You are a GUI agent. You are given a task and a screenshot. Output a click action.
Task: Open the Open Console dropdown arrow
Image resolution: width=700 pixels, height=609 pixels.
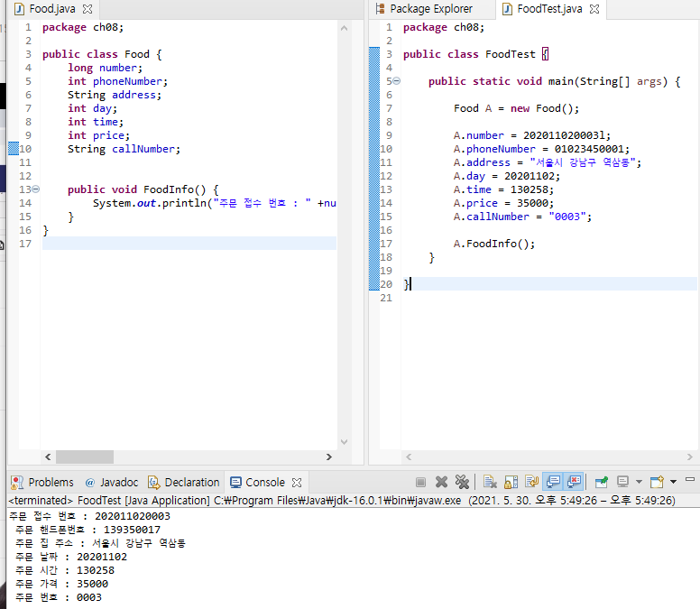tap(673, 482)
